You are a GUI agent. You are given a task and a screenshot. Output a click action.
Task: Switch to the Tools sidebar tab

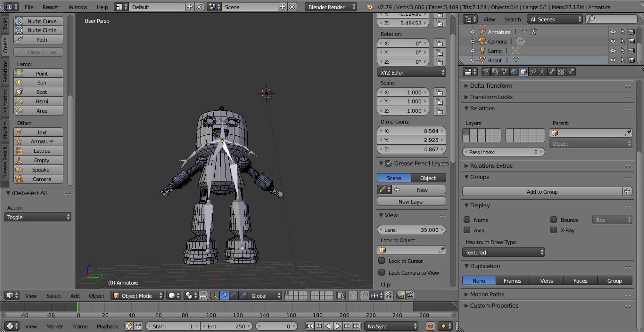point(5,24)
